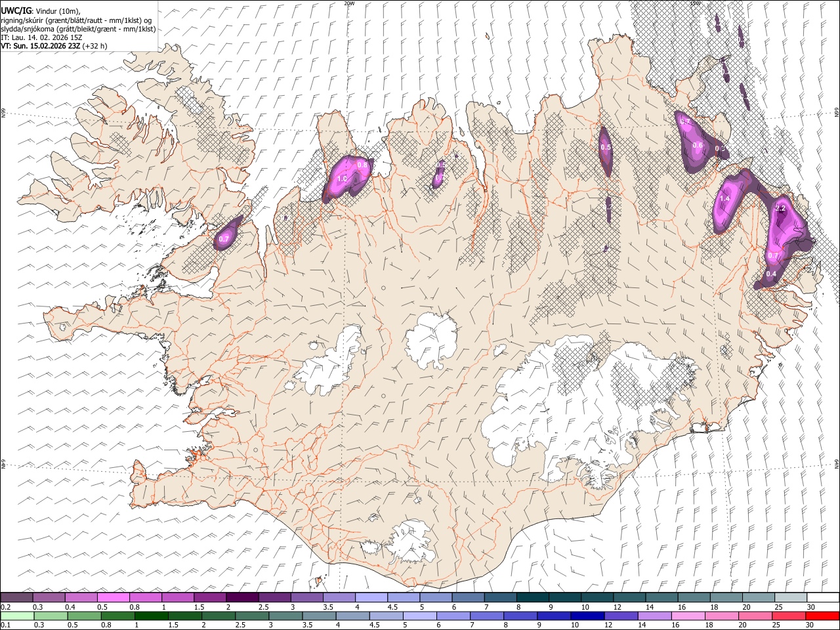Click the 0.6 snowfall value in the northeast
The image size is (840, 630).
click(x=698, y=146)
